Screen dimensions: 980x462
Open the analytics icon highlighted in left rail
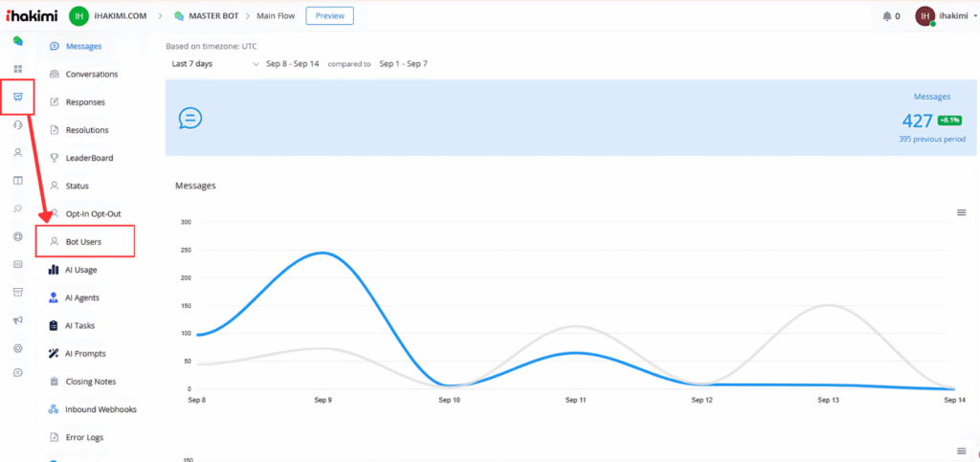(x=17, y=97)
